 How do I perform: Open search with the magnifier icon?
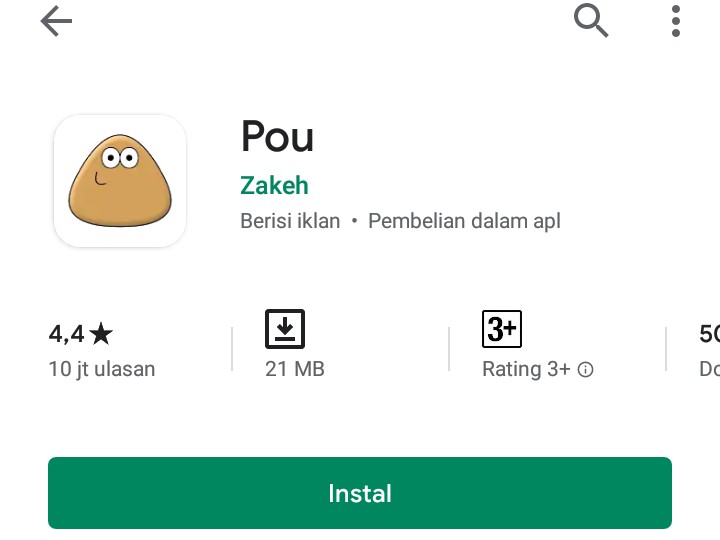pyautogui.click(x=591, y=21)
